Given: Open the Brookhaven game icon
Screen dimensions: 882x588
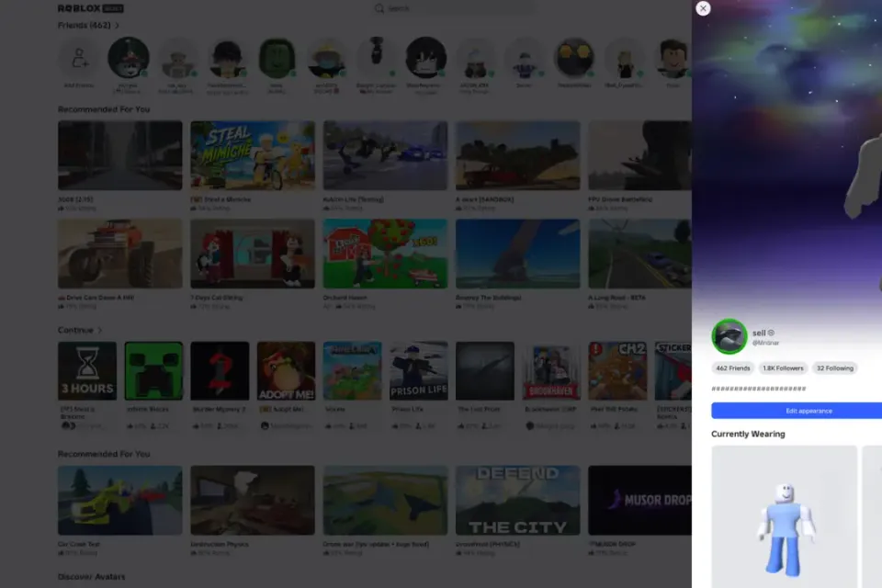Looking at the screenshot, I should pos(551,371).
